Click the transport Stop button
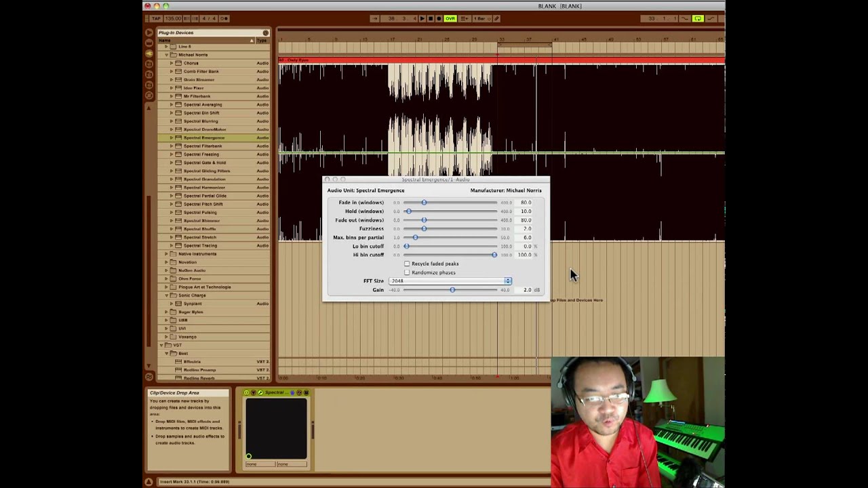 [x=431, y=18]
